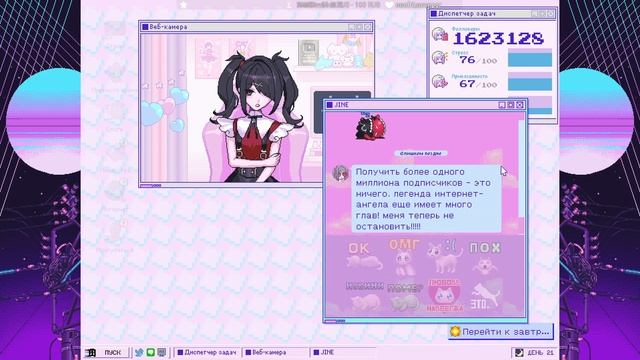The width and height of the screenshot is (640, 360).
Task: Click the ДЕНЬ 21 day indicator
Action: (x=540, y=353)
